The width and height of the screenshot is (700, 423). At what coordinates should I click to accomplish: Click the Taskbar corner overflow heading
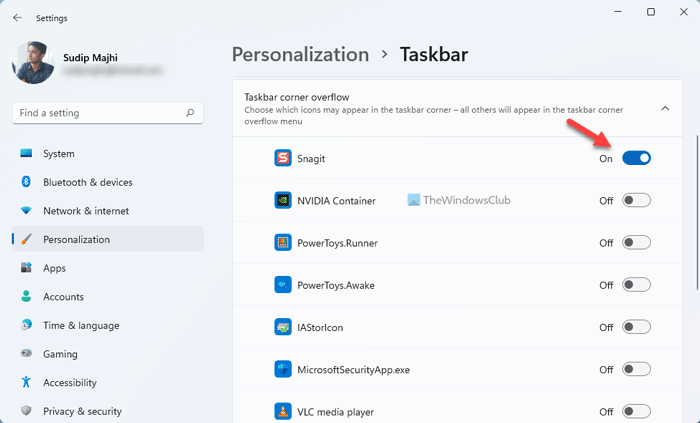[296, 97]
